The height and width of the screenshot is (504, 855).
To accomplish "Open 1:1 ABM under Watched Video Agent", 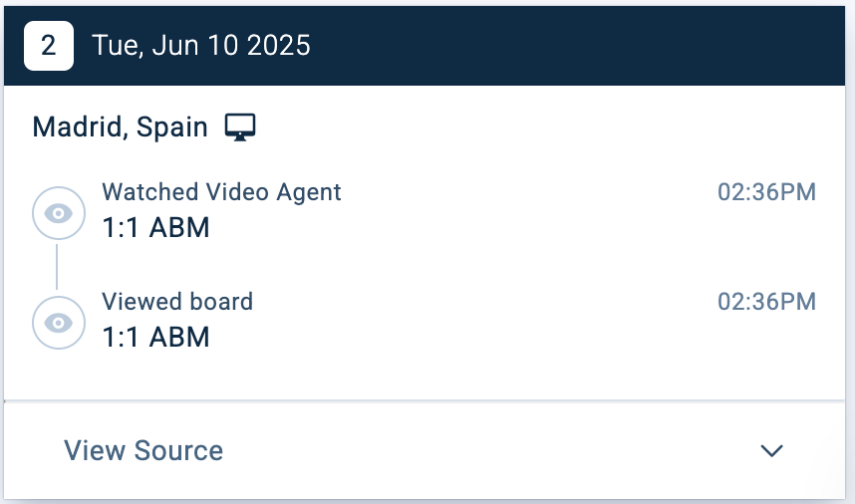I will click(155, 228).
